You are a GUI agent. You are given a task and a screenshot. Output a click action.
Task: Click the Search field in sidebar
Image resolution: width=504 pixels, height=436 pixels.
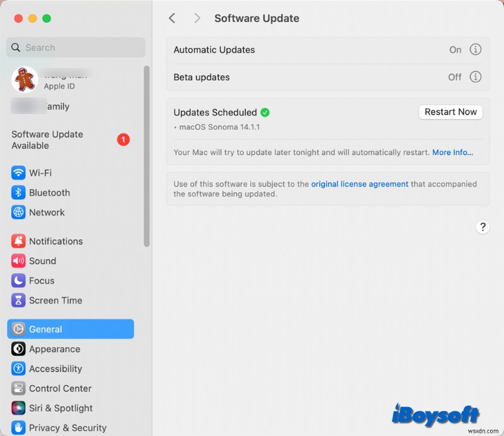coord(76,47)
